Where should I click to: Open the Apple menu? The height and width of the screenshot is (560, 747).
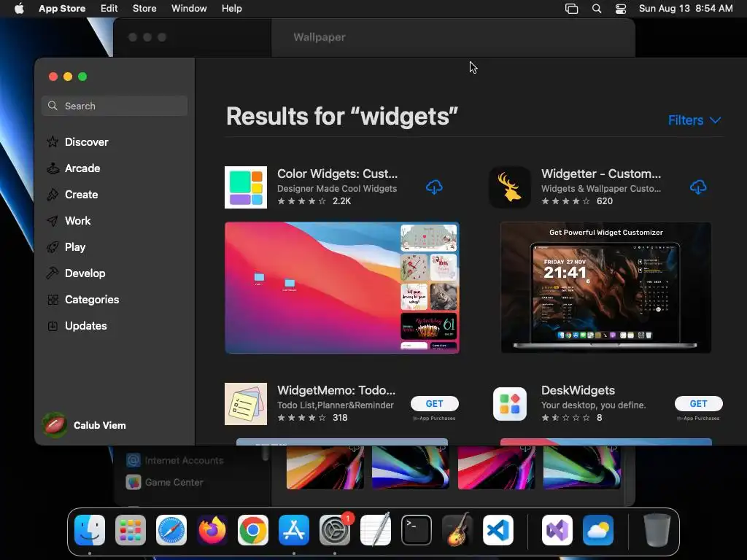tap(19, 8)
